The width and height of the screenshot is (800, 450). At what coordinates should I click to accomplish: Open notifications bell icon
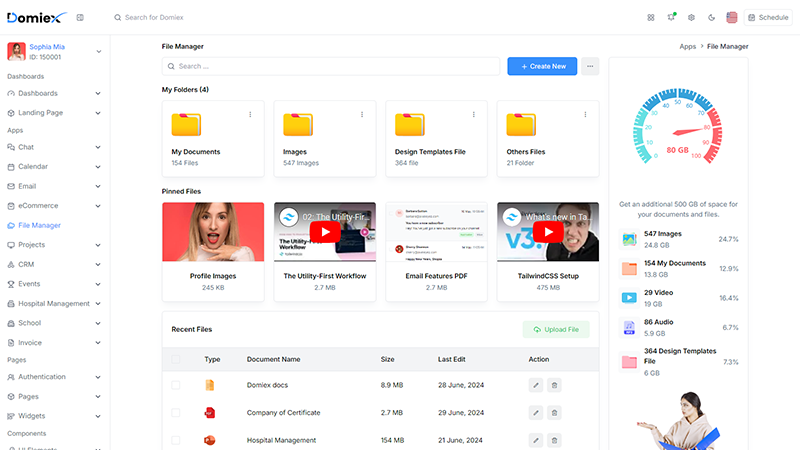tap(671, 17)
